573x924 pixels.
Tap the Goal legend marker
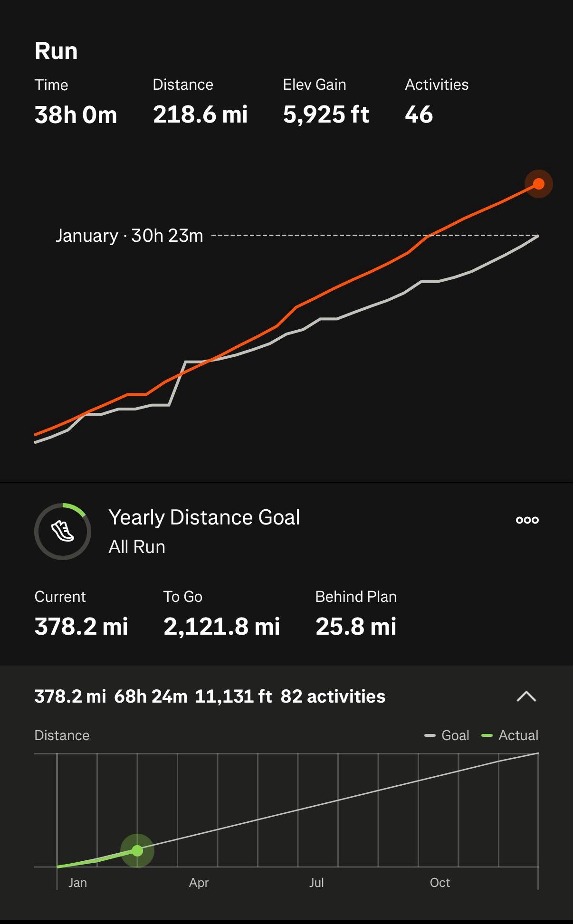click(x=430, y=735)
